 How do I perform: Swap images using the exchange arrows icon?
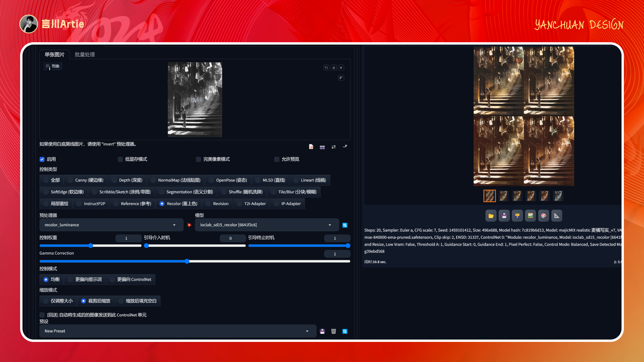tap(333, 147)
